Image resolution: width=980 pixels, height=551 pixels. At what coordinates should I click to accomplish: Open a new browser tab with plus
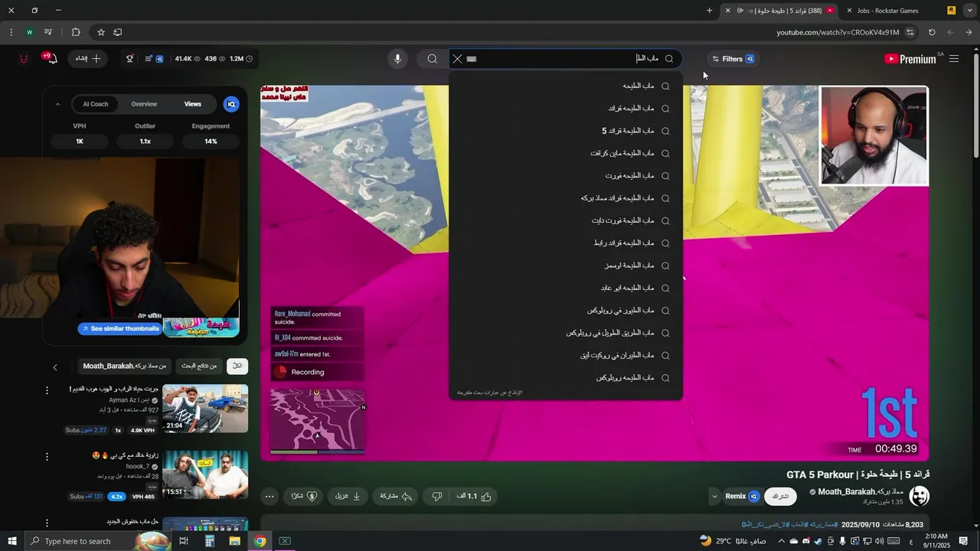pos(710,11)
